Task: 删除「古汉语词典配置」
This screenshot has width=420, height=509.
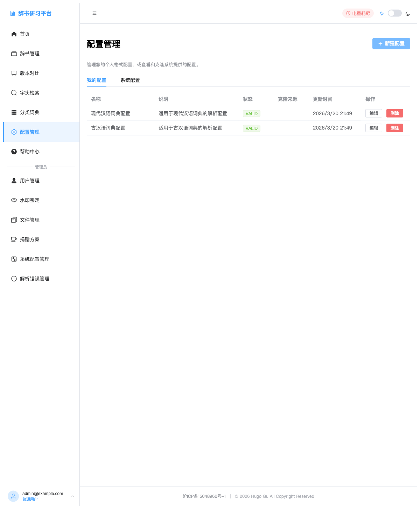Action: [394, 128]
